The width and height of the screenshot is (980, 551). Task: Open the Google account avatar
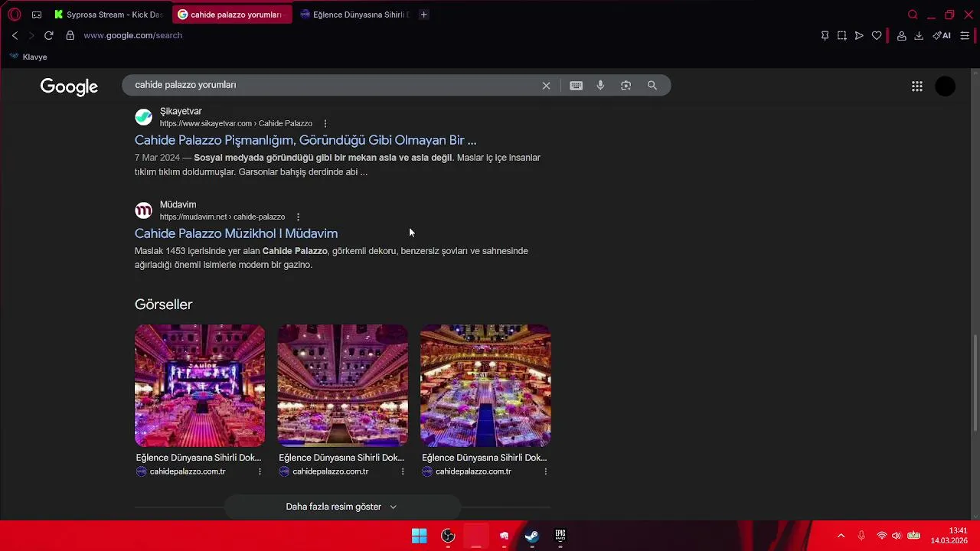tap(946, 86)
